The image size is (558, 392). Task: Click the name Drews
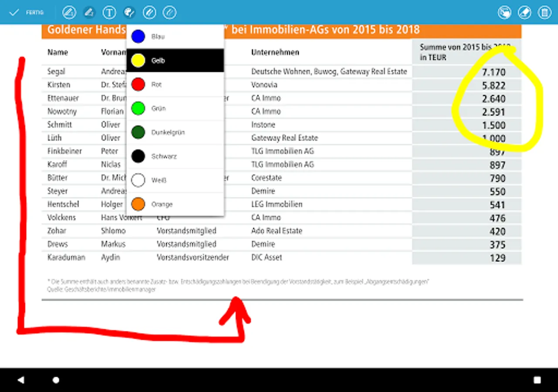[58, 244]
